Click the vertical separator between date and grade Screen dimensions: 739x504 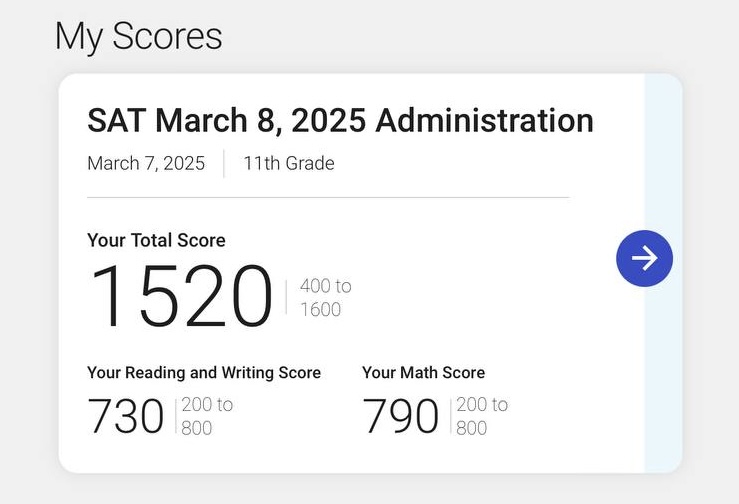pyautogui.click(x=224, y=163)
